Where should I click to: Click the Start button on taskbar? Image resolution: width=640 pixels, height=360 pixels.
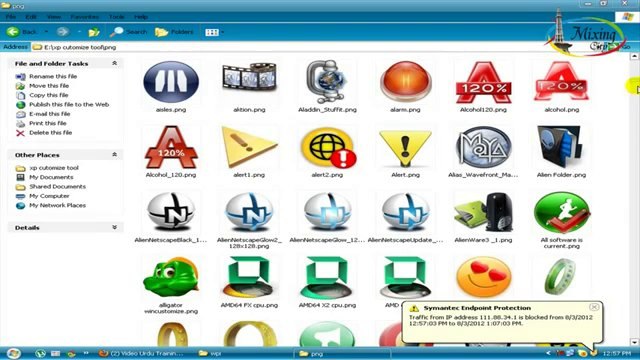coord(13,353)
